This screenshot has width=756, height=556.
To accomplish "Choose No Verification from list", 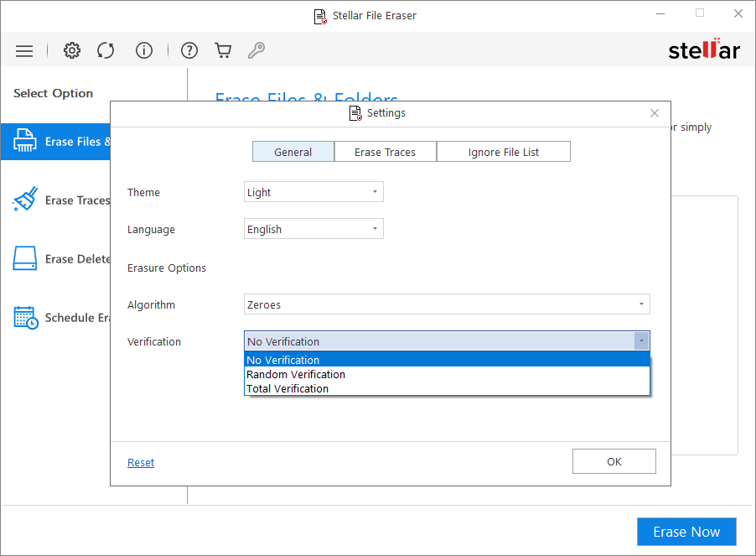I will [x=448, y=360].
